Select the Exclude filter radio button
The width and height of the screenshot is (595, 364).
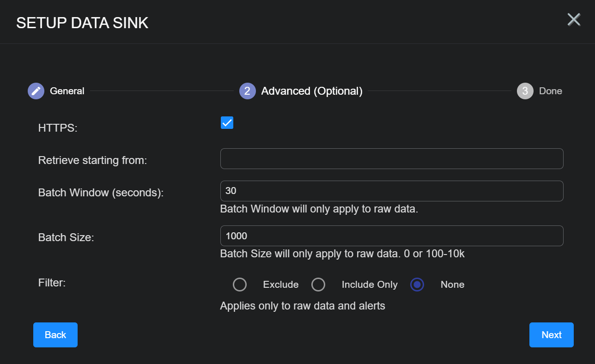[240, 285]
